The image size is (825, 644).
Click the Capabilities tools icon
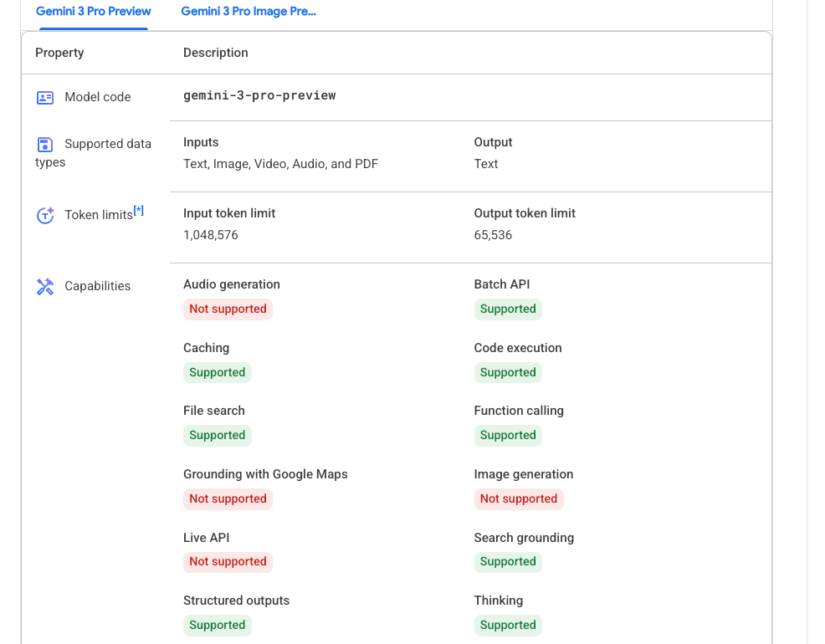[x=44, y=287]
